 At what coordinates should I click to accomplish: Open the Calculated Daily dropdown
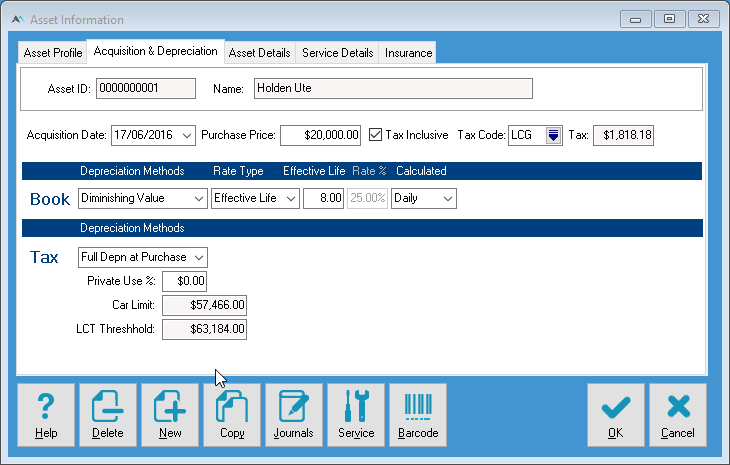(x=448, y=198)
